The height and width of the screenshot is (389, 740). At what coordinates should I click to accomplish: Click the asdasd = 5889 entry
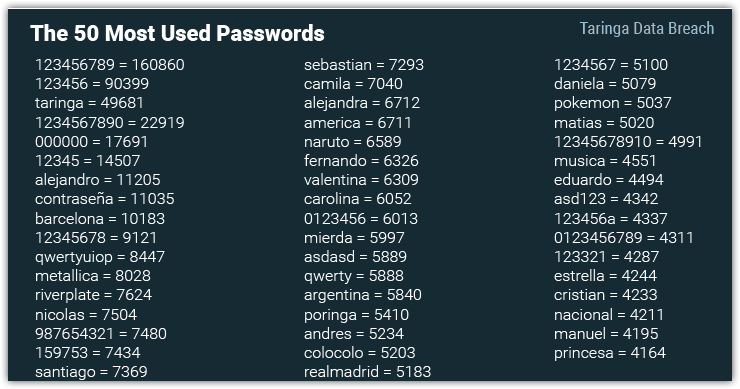355,257
